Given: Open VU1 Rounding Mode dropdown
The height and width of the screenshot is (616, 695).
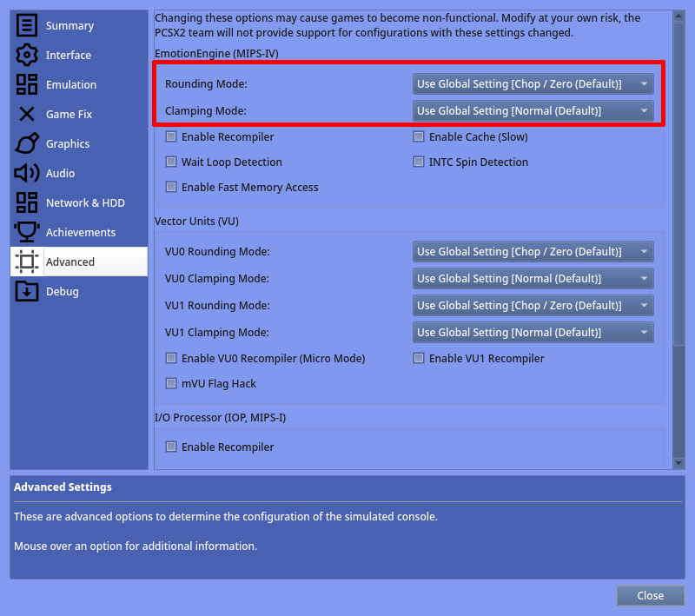Looking at the screenshot, I should [x=533, y=306].
